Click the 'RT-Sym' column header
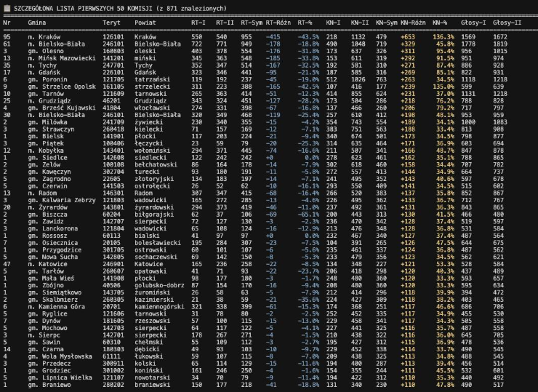The width and height of the screenshot is (538, 392). [252, 23]
